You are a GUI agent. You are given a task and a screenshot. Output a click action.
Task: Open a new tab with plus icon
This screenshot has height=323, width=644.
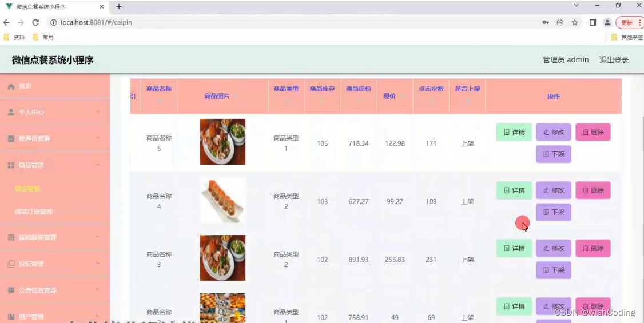[x=119, y=6]
